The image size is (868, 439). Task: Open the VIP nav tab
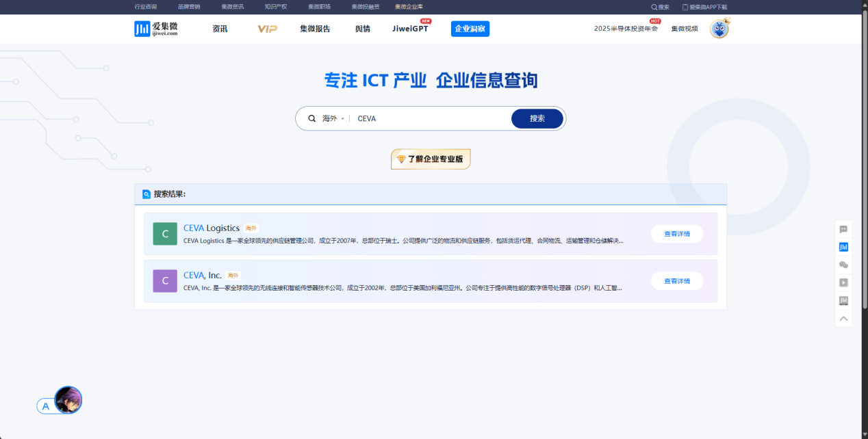pos(268,29)
